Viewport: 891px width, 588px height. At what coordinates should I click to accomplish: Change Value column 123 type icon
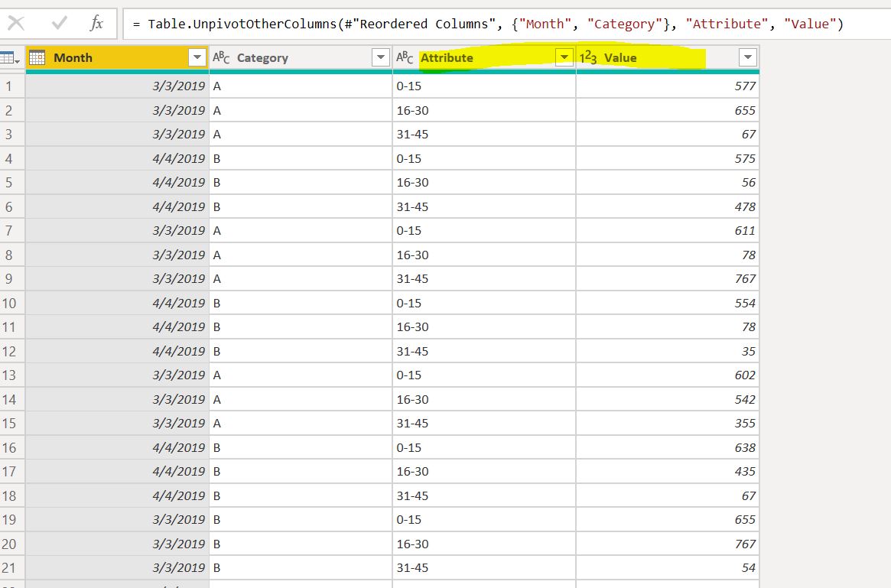(588, 57)
